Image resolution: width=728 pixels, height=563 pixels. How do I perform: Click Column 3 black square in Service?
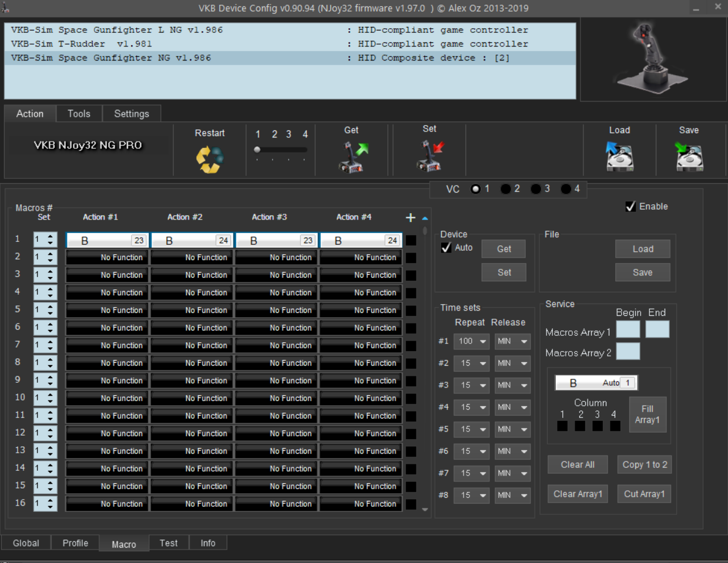pyautogui.click(x=598, y=426)
